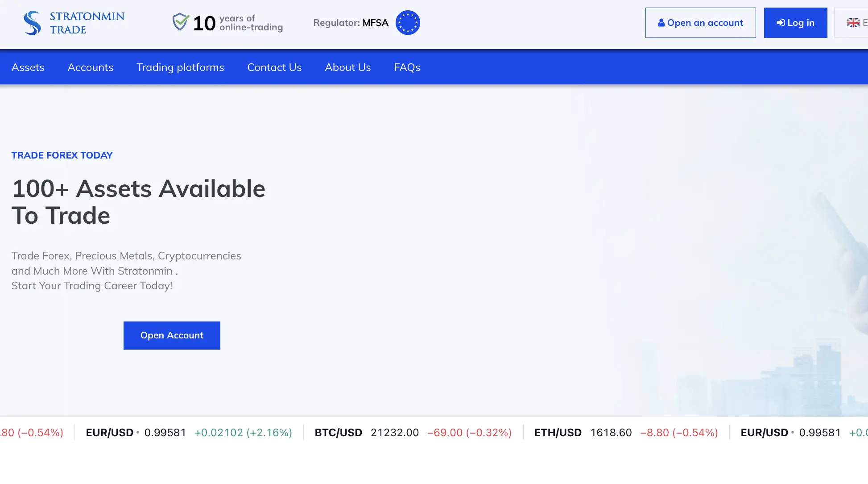Go to the Accounts menu item
The height and width of the screenshot is (484, 868).
pos(91,67)
